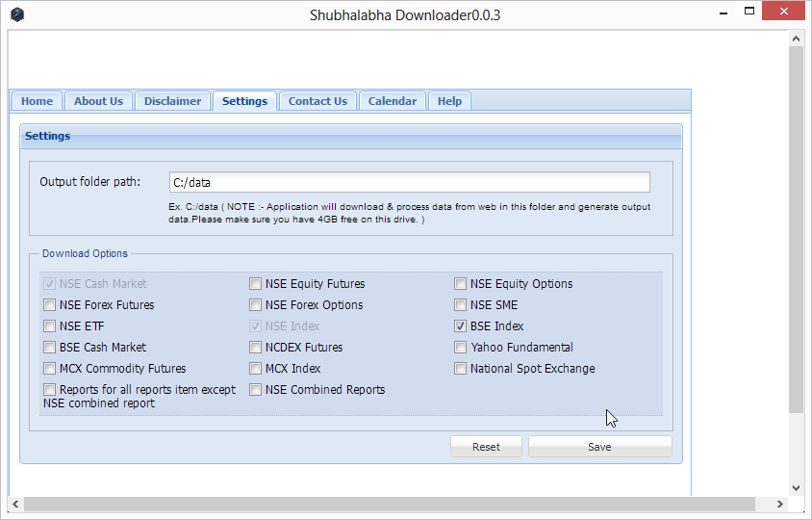The width and height of the screenshot is (812, 520).
Task: Open the Help tab
Action: pos(449,101)
